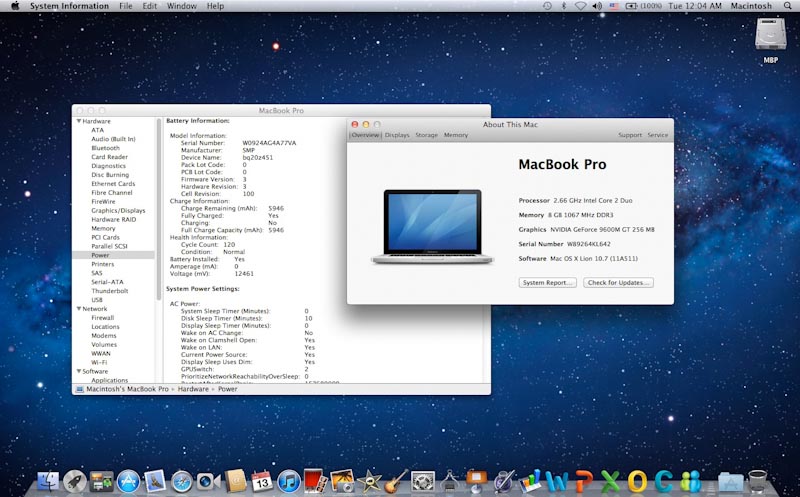
Task: Open iTunes from the dock
Action: [x=289, y=481]
